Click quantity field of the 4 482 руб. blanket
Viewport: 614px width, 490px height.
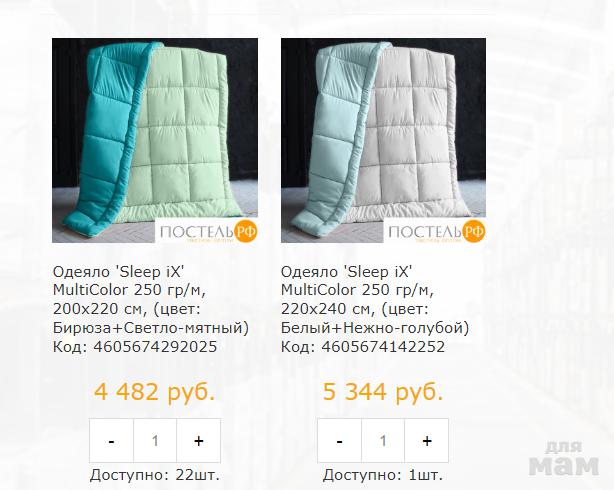[x=155, y=441]
